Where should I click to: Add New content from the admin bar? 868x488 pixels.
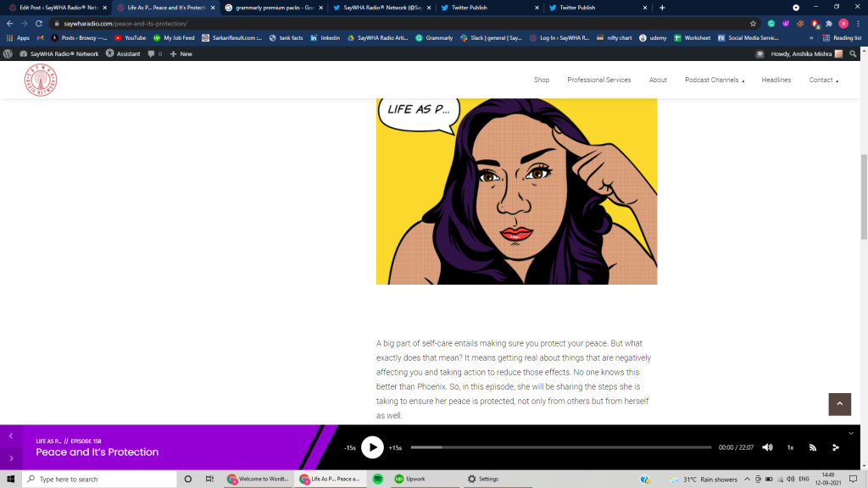click(181, 53)
